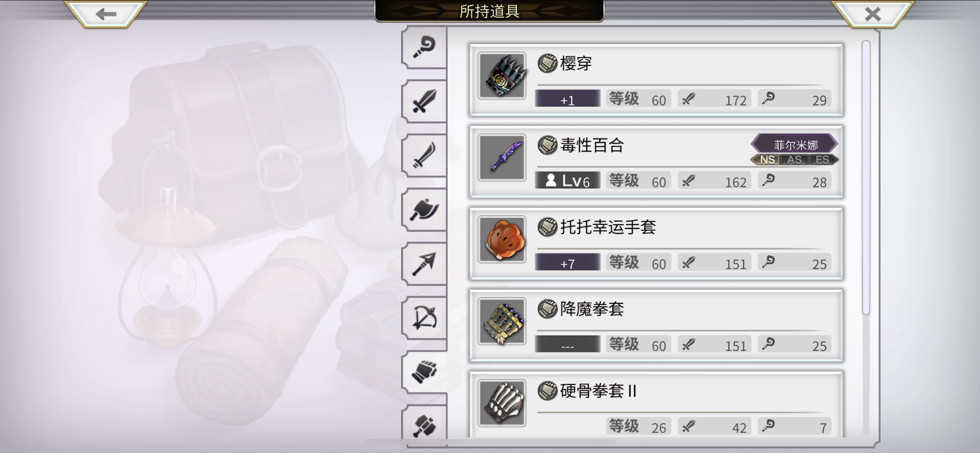Click the 菲尔米娜 character tag
The height and width of the screenshot is (453, 980).
(x=794, y=144)
